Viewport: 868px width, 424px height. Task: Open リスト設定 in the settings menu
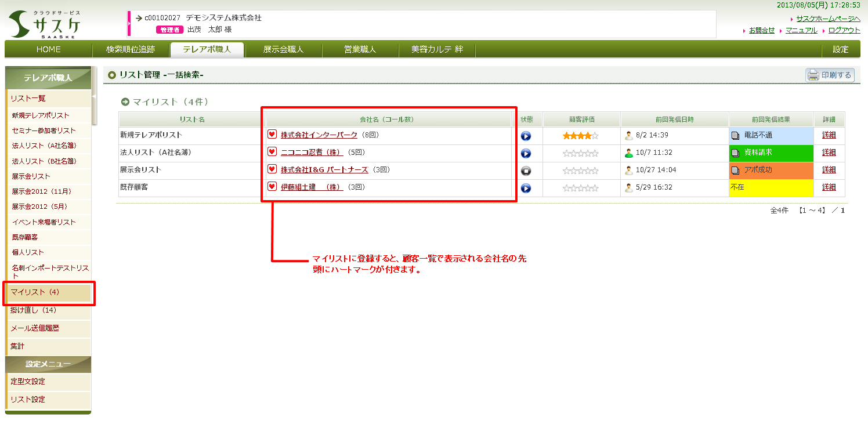click(49, 400)
